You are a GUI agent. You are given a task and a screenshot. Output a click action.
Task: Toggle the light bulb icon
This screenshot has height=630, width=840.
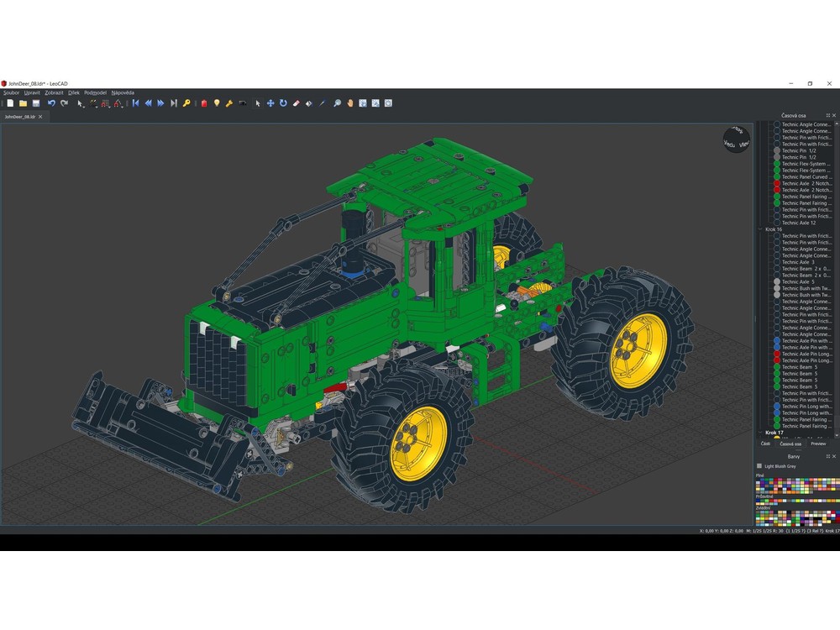[x=216, y=102]
